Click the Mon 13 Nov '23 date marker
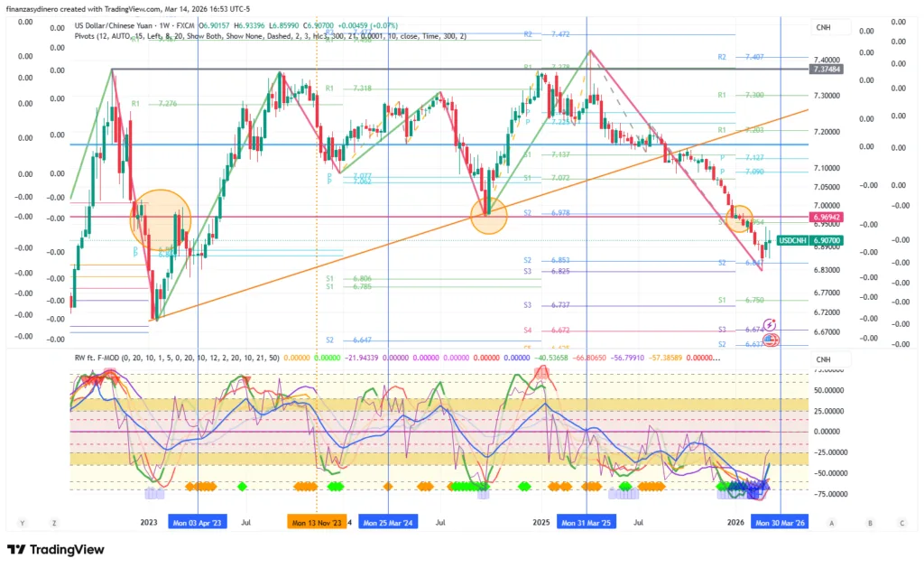 (x=316, y=523)
